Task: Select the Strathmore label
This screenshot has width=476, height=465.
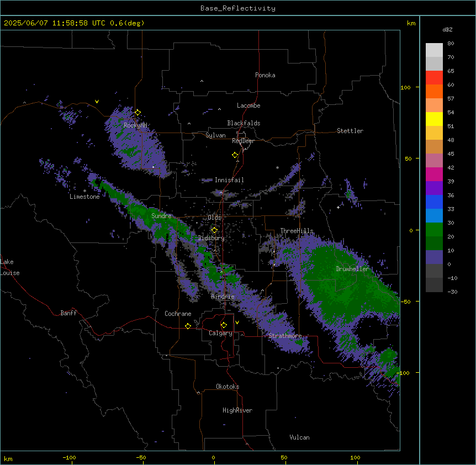Action: pyautogui.click(x=285, y=336)
